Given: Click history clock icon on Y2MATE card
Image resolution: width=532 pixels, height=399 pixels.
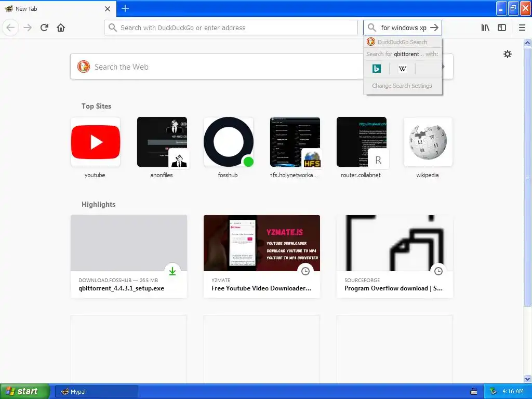Looking at the screenshot, I should click(x=305, y=271).
